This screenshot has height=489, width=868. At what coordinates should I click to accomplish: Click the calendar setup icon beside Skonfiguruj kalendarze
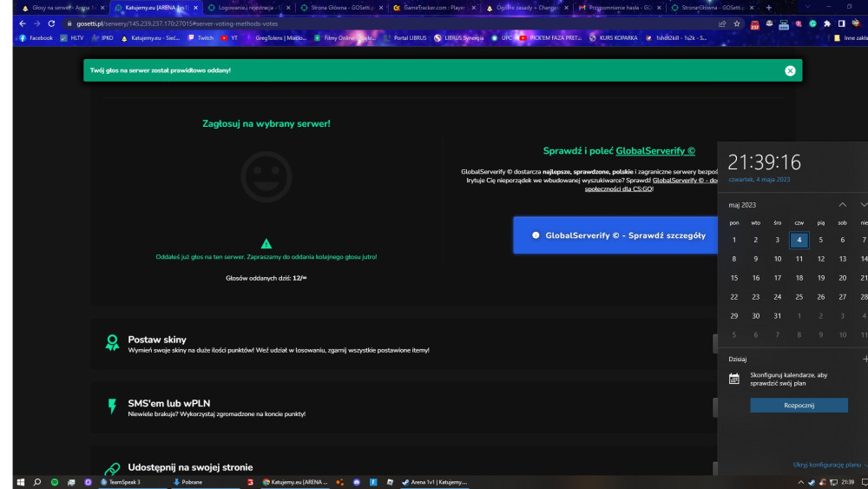734,379
